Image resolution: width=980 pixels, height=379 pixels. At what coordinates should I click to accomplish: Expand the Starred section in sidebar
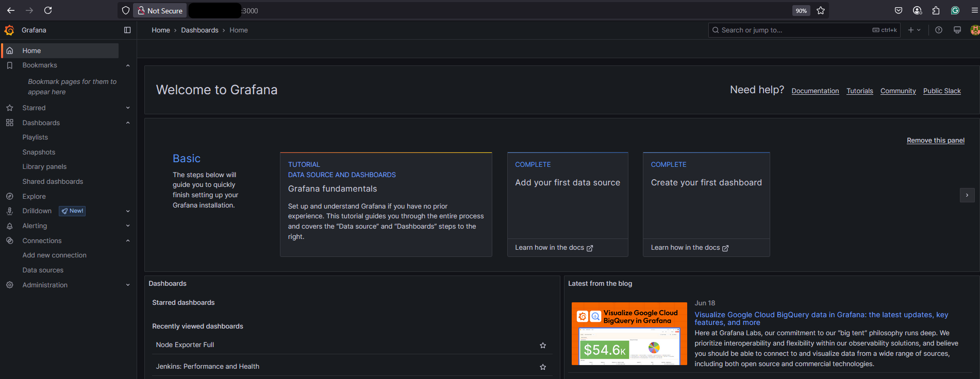tap(128, 108)
